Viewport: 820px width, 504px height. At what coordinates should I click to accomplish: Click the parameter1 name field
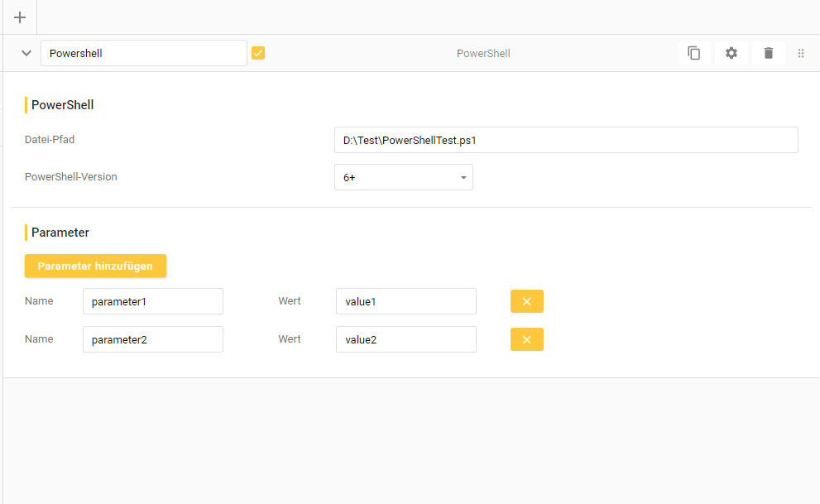point(152,301)
